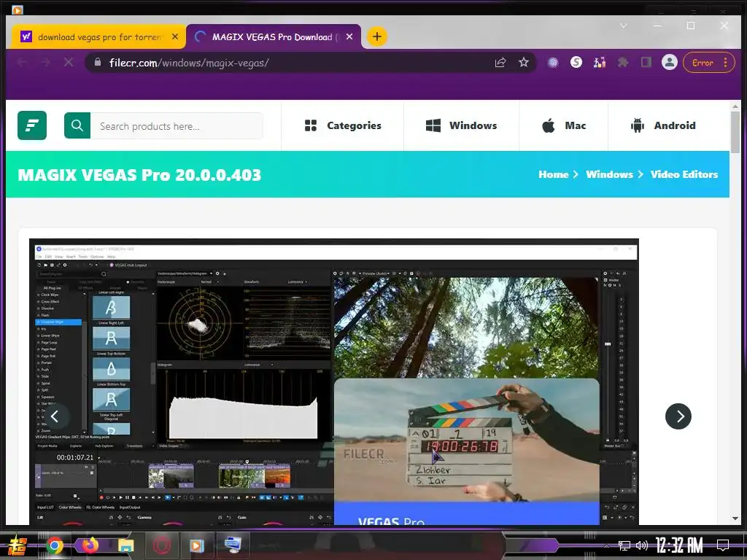Open the Windows section in navigation bar
The height and width of the screenshot is (560, 747).
click(461, 125)
